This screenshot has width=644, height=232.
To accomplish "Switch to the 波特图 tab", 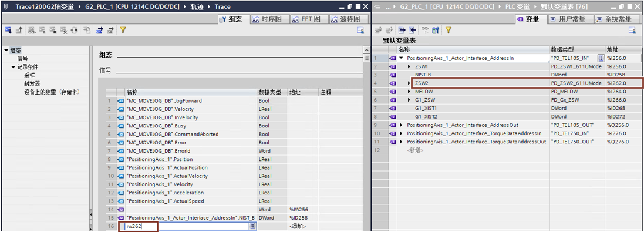I will point(349,19).
